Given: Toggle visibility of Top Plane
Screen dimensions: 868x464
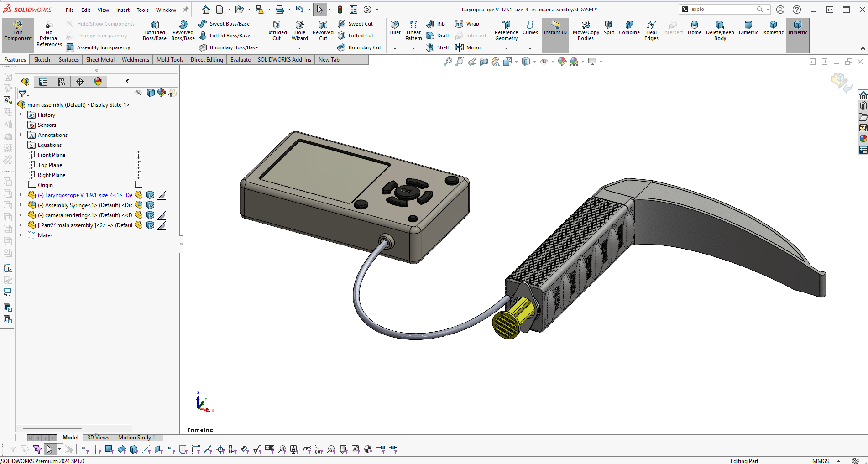Looking at the screenshot, I should (138, 165).
